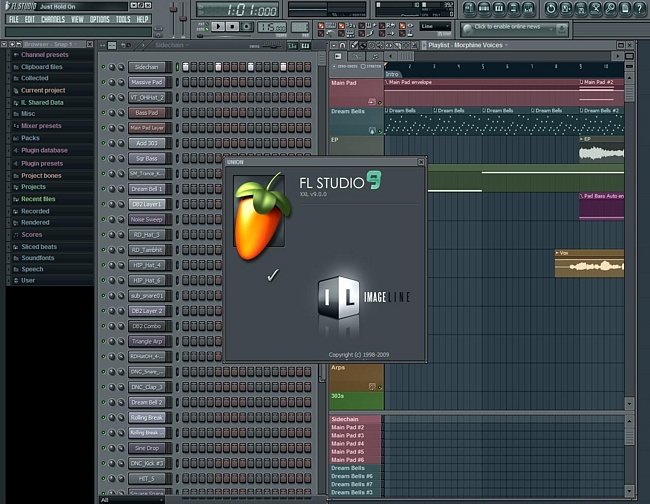Open the TOOLS menu
Viewport: 650px width, 504px height.
coord(123,19)
